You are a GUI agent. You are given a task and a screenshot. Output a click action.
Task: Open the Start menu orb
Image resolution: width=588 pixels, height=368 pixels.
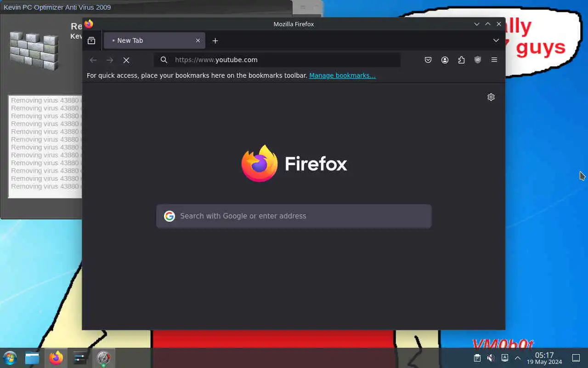10,358
